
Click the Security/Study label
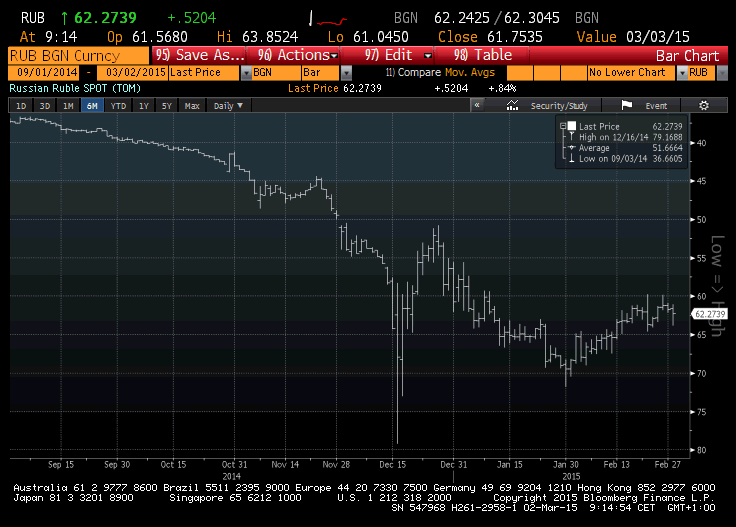tap(559, 106)
